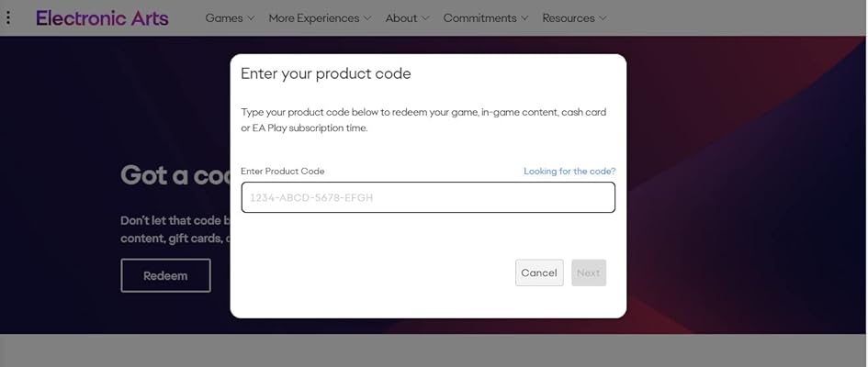
Task: Expand the chevron next to About
Action: (x=425, y=18)
